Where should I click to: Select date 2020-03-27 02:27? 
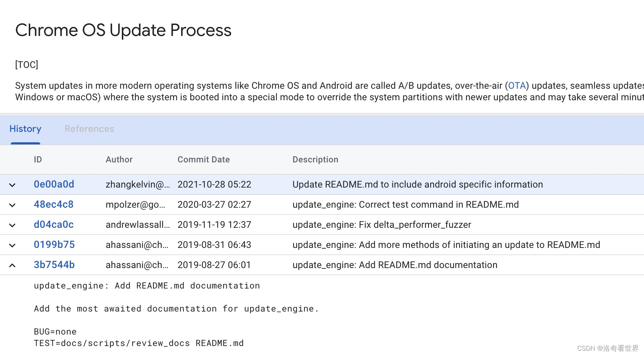coord(214,204)
